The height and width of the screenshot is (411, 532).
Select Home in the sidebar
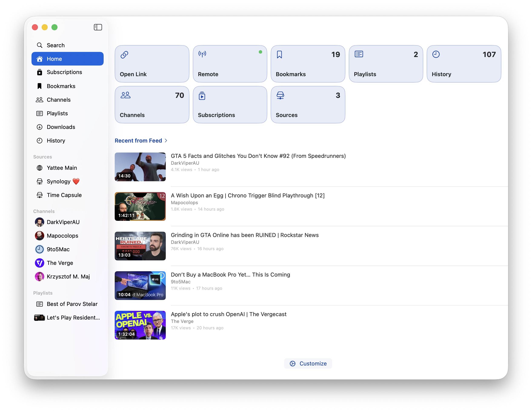click(67, 59)
